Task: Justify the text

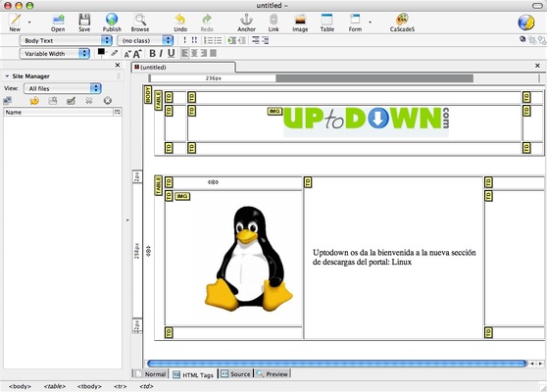Action: coord(213,53)
